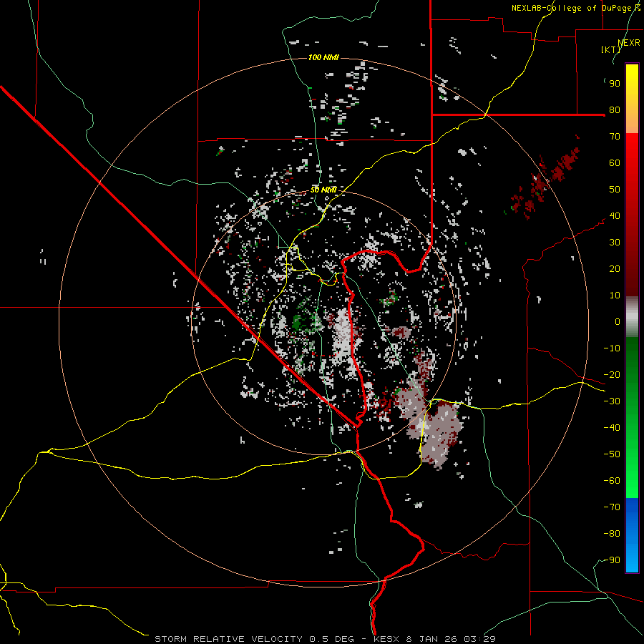
Task: Click the "100 NMI" range ring label
Action: pyautogui.click(x=323, y=57)
